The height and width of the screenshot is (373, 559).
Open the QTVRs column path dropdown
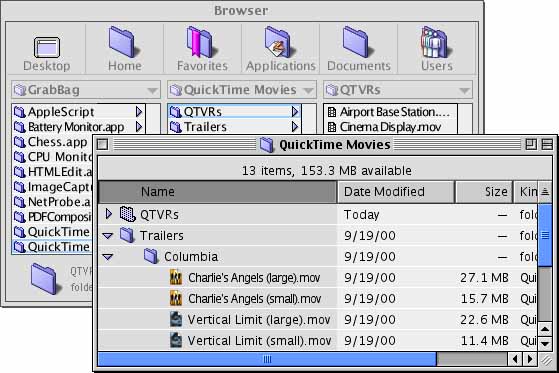tap(398, 90)
